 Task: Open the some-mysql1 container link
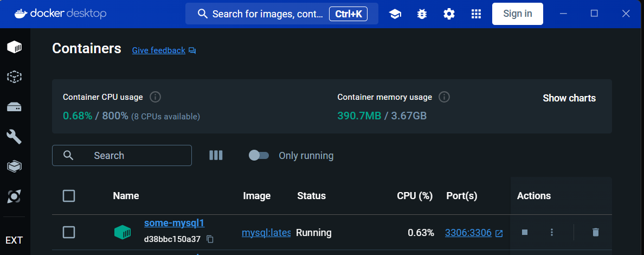[x=174, y=223]
